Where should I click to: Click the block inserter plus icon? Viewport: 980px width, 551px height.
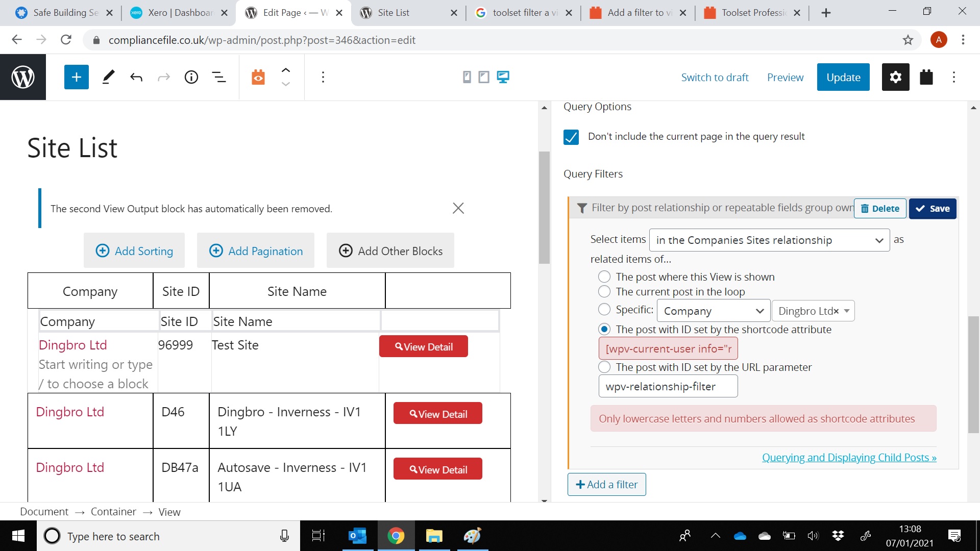click(76, 77)
